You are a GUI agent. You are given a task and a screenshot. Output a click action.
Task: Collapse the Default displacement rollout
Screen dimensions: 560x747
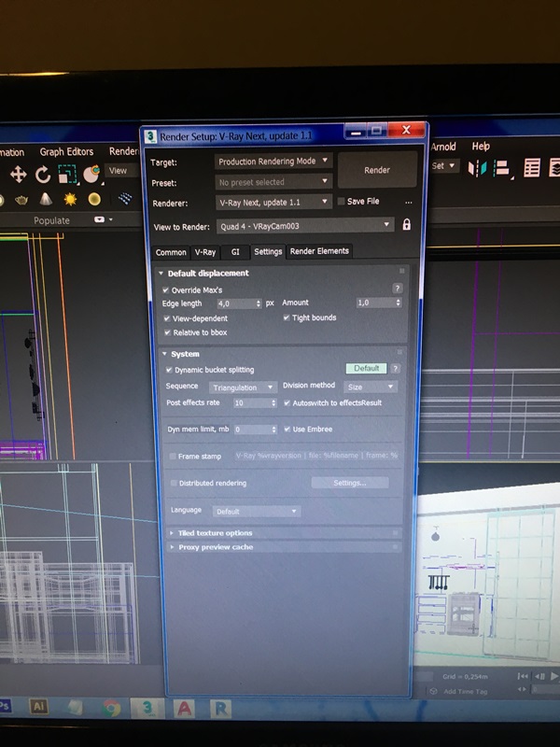tap(161, 273)
